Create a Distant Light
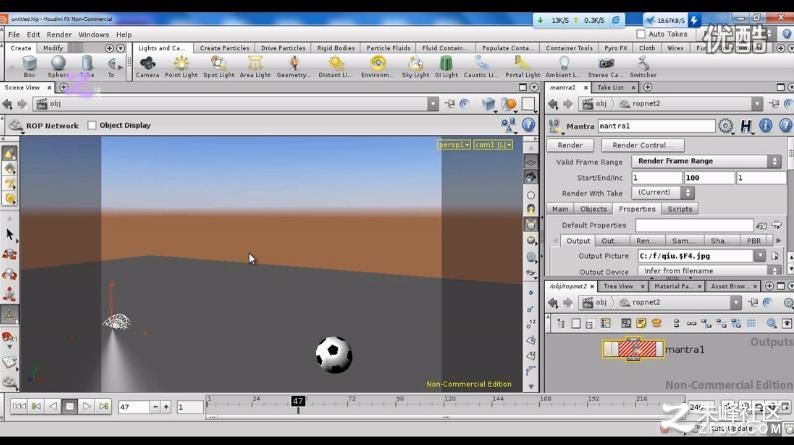Screen dimensions: 794x445 coord(335,67)
